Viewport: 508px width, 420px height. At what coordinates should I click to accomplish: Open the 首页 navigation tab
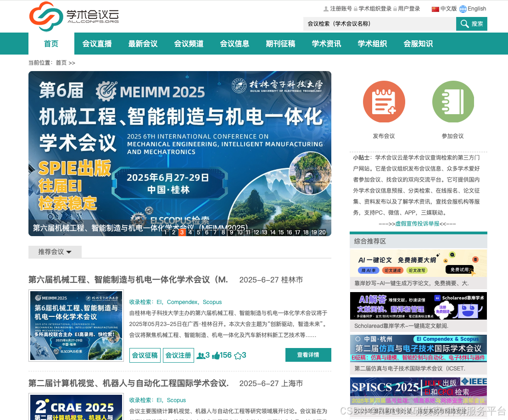tap(51, 44)
